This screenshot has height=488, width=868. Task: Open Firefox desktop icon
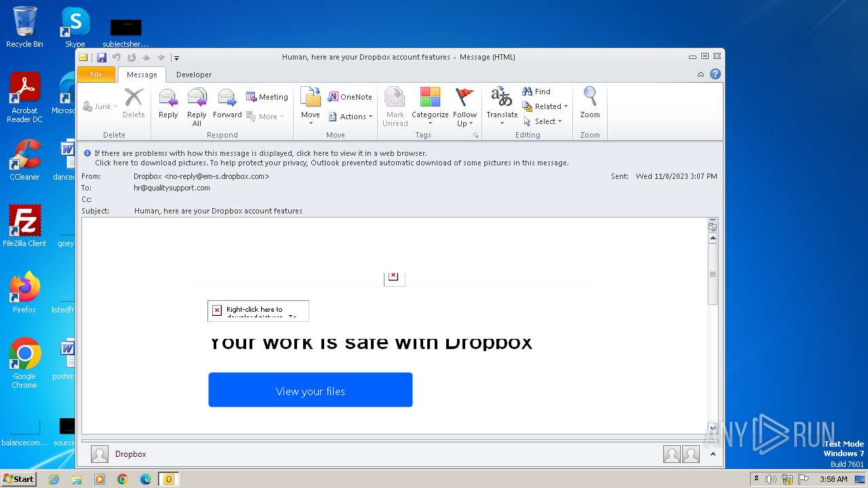[x=24, y=293]
